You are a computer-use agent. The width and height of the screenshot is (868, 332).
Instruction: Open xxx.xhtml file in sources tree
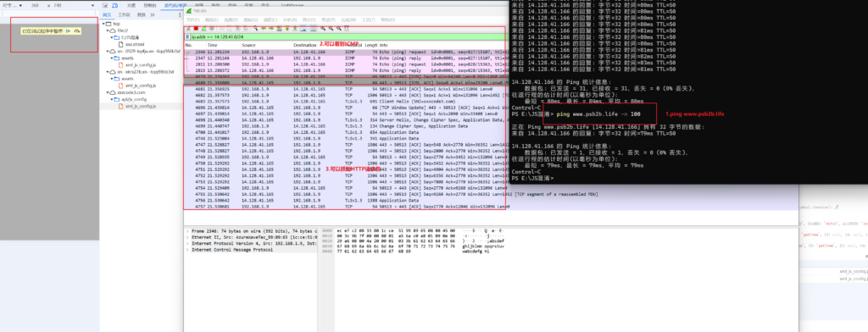tap(135, 44)
